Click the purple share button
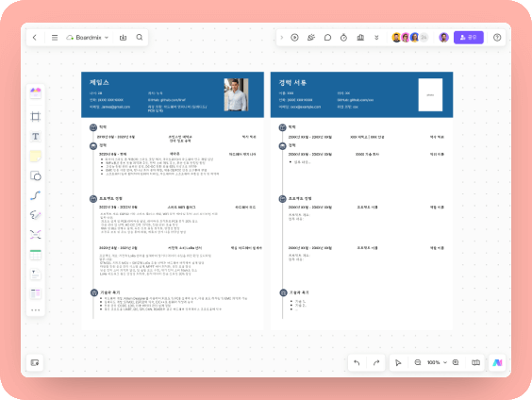Image resolution: width=532 pixels, height=400 pixels. coord(468,38)
